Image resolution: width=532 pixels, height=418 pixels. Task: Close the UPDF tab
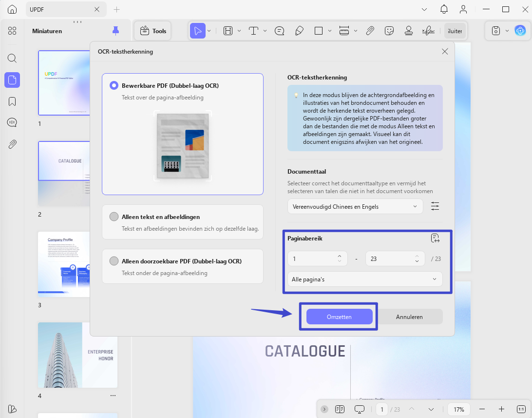[97, 9]
